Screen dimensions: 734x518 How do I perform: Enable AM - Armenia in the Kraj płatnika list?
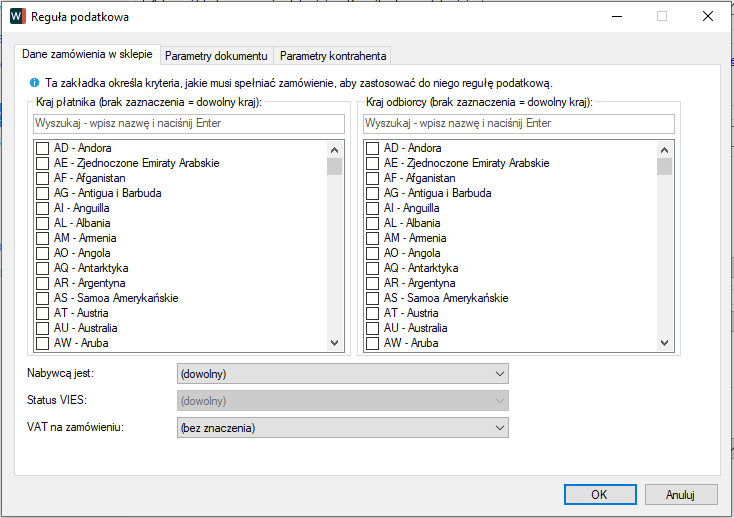point(43,238)
